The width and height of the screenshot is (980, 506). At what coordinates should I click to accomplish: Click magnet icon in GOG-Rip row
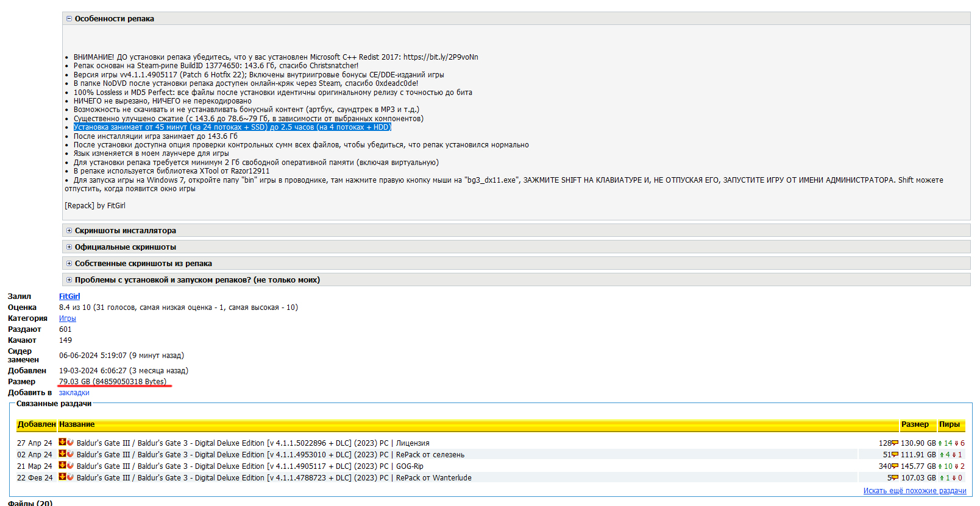70,466
